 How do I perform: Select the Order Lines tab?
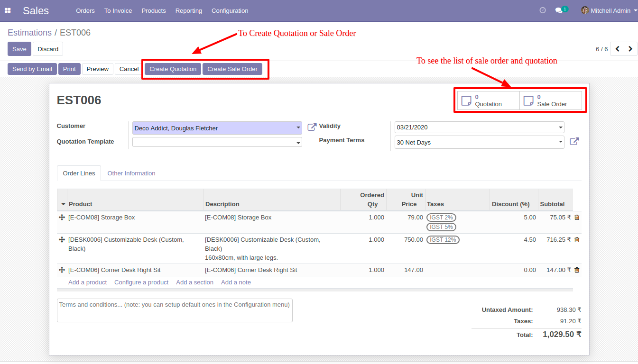[x=79, y=173]
